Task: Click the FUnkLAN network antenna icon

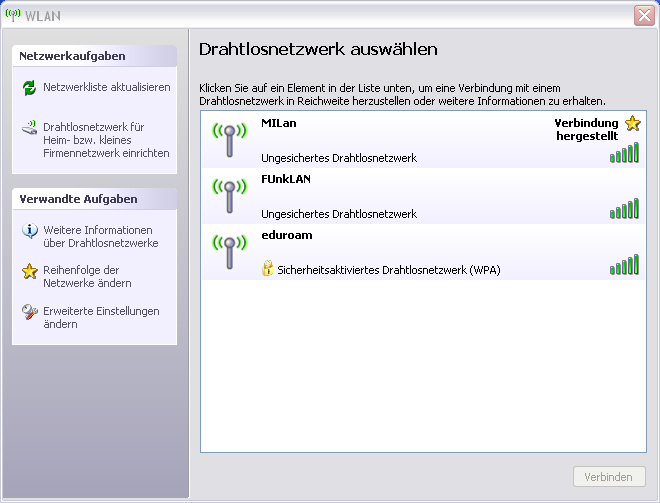Action: (230, 194)
